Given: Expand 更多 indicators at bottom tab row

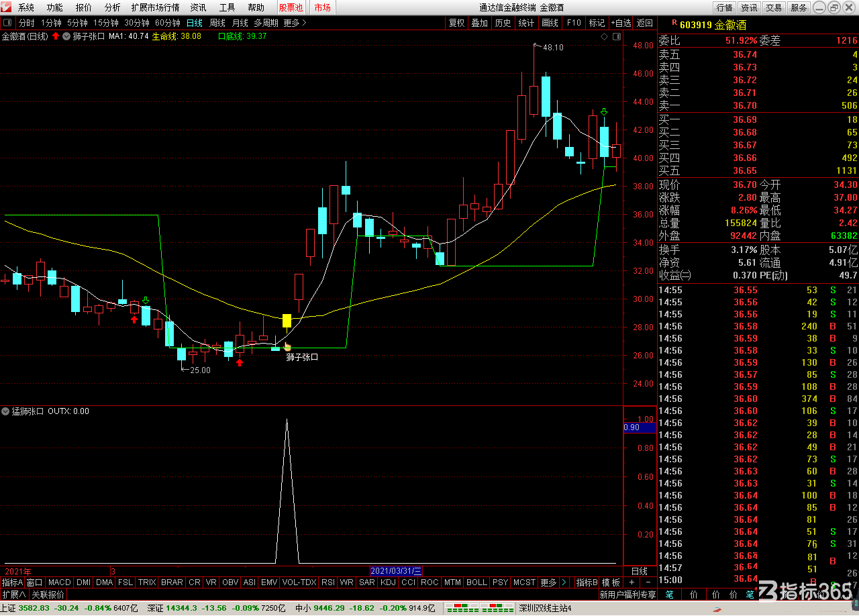Looking at the screenshot, I should tap(548, 582).
